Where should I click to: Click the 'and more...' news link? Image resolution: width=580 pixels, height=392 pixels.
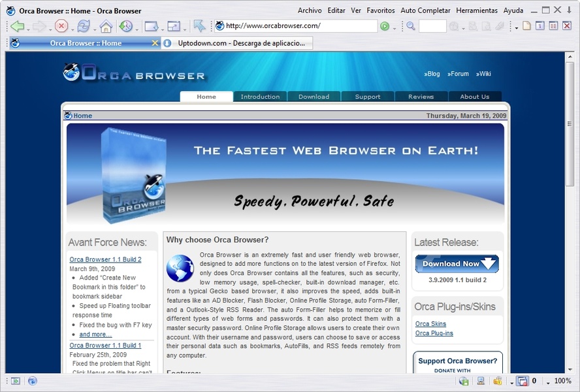(x=95, y=335)
